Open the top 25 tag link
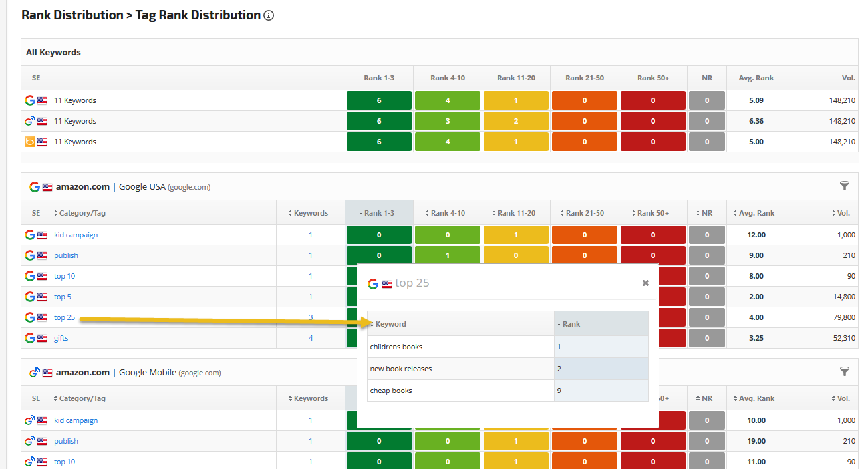Screen dimensions: 868x469 (65, 317)
